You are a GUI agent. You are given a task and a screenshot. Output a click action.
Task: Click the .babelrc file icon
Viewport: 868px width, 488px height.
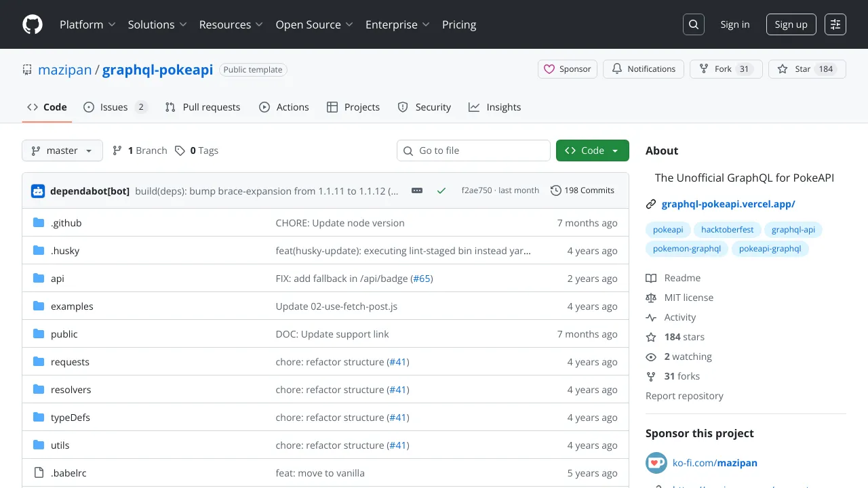pyautogui.click(x=39, y=473)
